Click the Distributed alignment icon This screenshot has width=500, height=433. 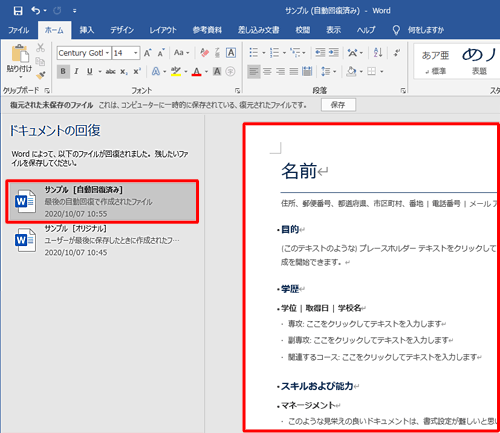pos(307,71)
